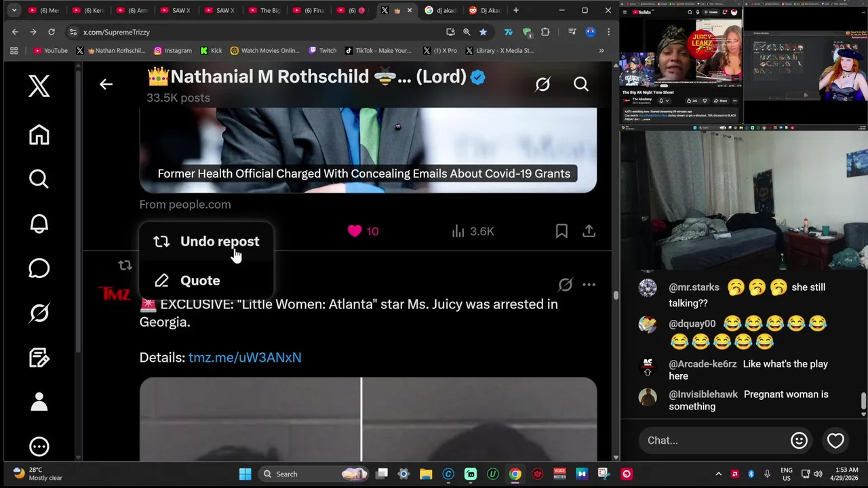Open the taskbar clock showing 1:53 AM

click(x=845, y=474)
